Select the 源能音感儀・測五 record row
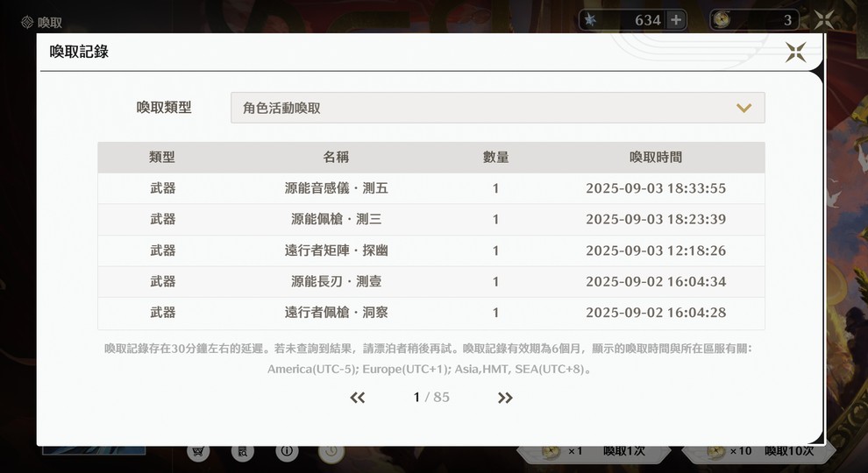 click(x=431, y=188)
